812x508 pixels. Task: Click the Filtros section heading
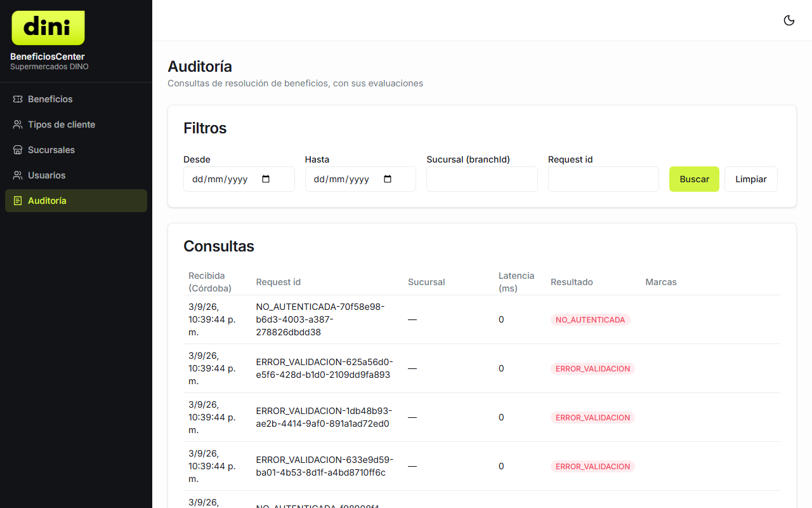click(x=205, y=128)
